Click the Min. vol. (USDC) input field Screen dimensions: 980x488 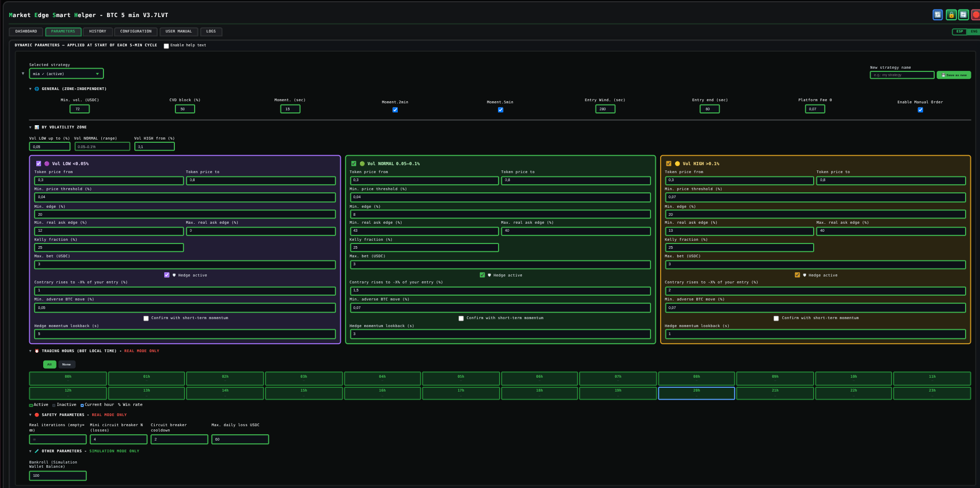79,109
